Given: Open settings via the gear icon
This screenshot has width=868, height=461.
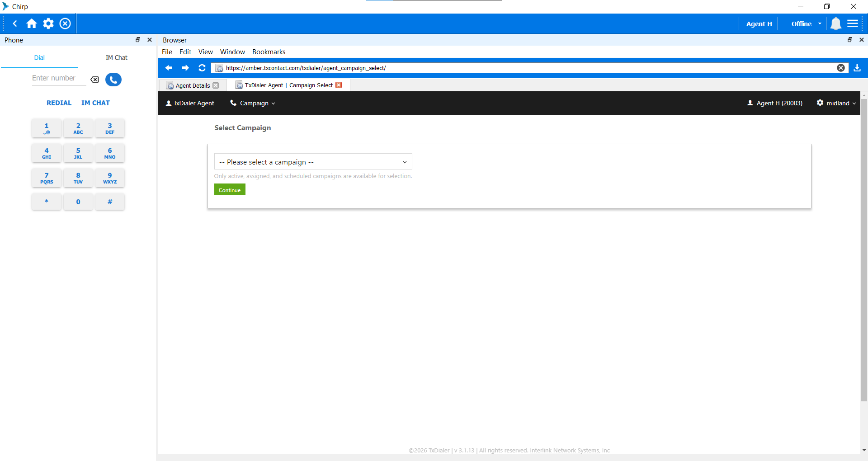Looking at the screenshot, I should point(48,24).
